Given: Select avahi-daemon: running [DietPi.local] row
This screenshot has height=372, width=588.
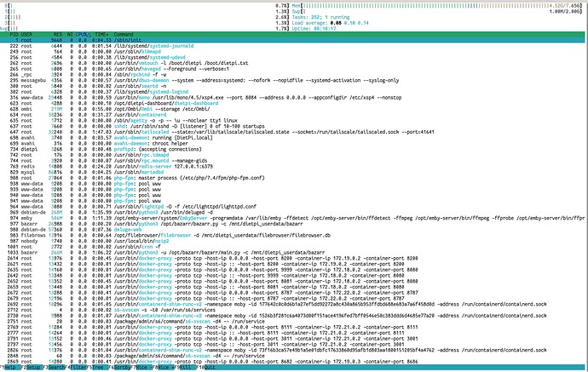Looking at the screenshot, I should pos(294,138).
